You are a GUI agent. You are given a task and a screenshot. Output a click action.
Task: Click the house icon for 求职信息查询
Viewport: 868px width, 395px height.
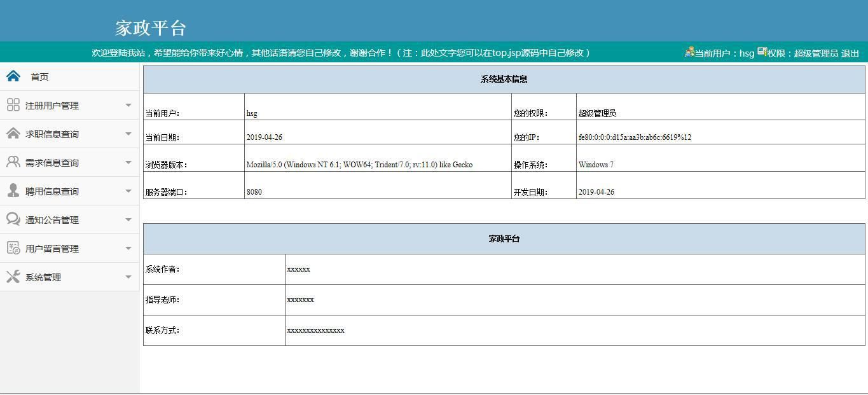point(13,133)
